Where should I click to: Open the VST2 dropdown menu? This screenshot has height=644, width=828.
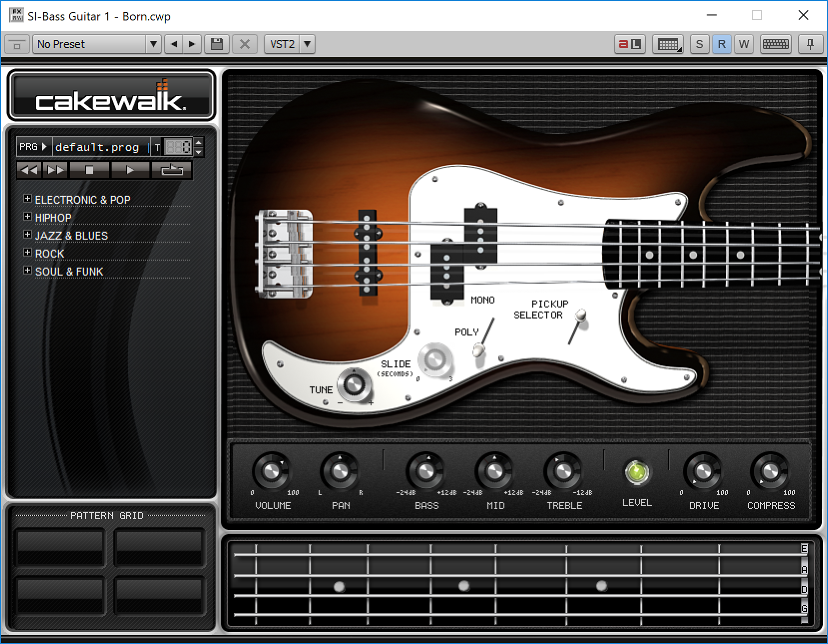(x=308, y=44)
